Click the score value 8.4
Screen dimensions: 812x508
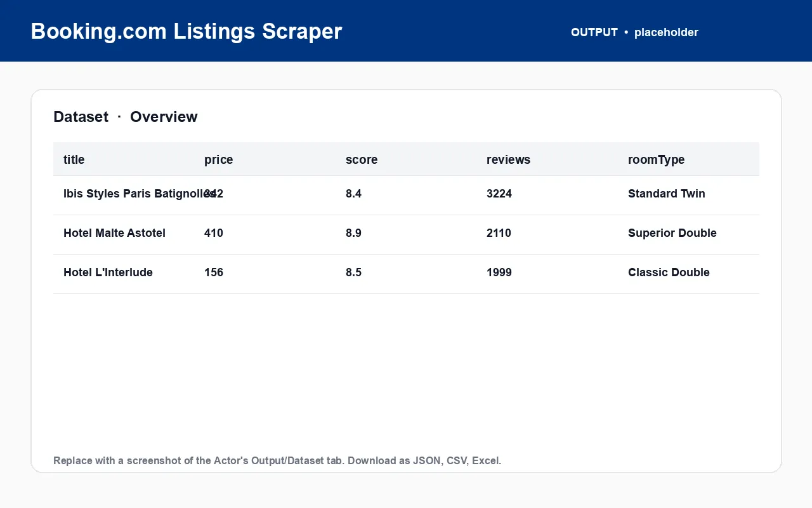point(353,194)
